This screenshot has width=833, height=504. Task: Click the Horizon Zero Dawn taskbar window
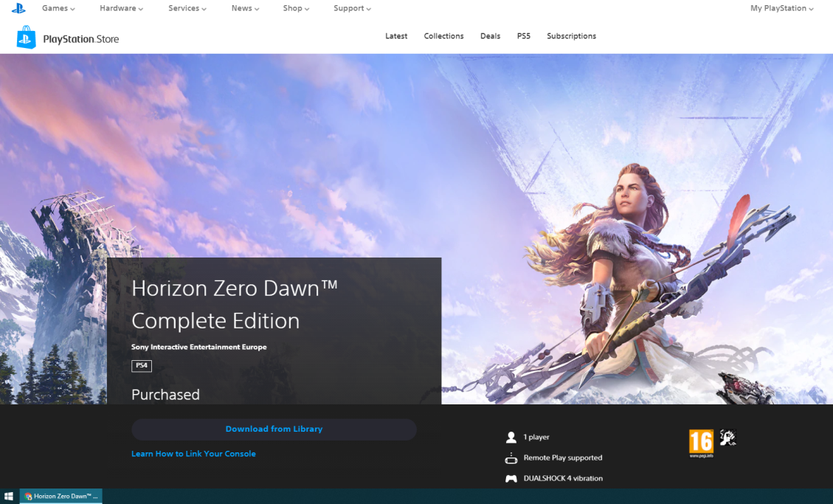point(61,496)
